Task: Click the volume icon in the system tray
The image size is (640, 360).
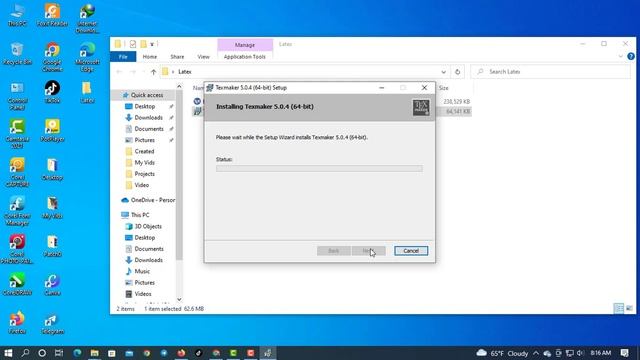Action: (x=580, y=353)
